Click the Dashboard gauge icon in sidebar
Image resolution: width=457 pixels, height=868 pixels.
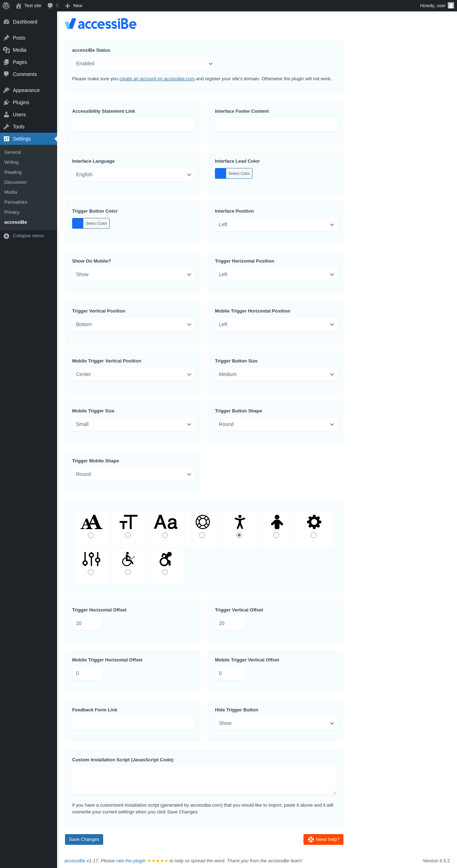(x=6, y=22)
